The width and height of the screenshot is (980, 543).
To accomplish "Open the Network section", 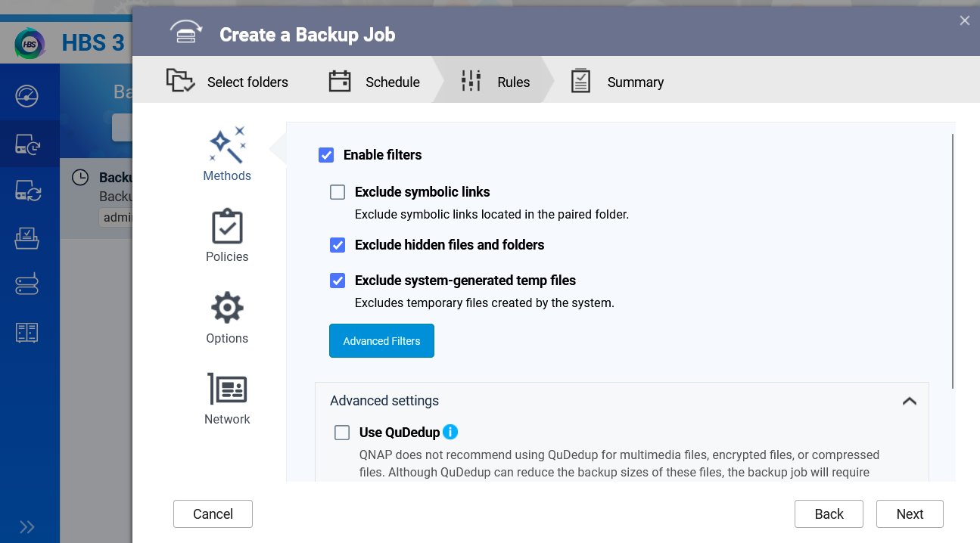I will pos(227,399).
